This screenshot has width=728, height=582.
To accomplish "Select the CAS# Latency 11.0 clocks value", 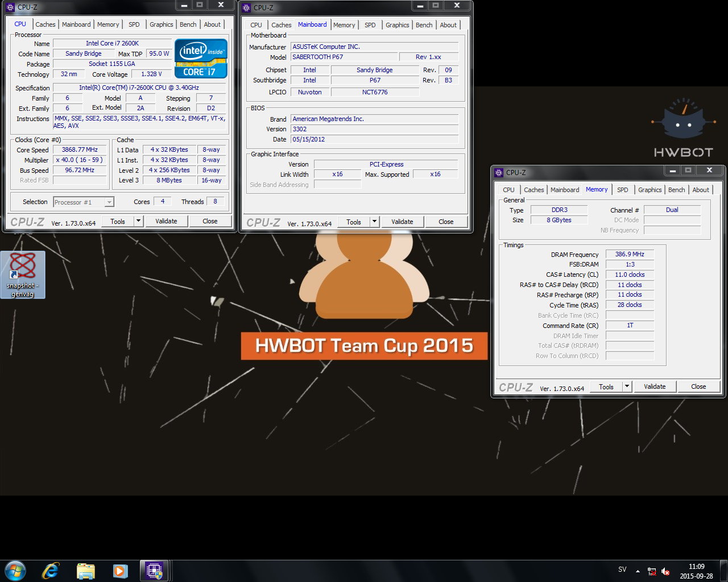I will 630,275.
